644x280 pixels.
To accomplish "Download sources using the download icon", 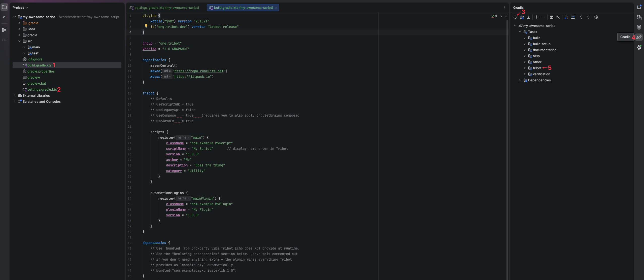I will pos(528,17).
